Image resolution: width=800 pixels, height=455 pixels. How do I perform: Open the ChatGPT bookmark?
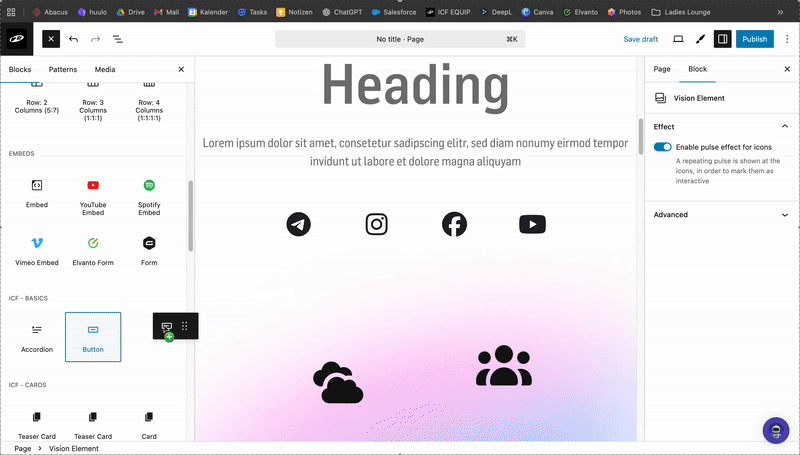342,12
